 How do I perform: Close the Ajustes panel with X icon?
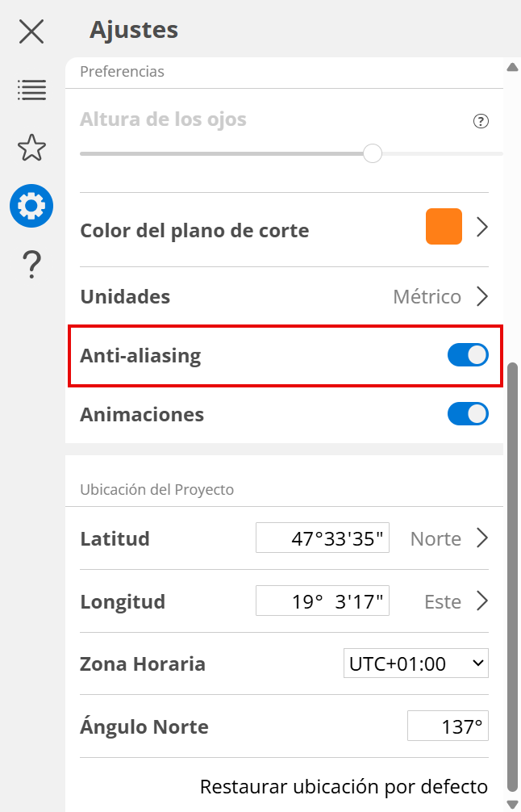[x=31, y=31]
